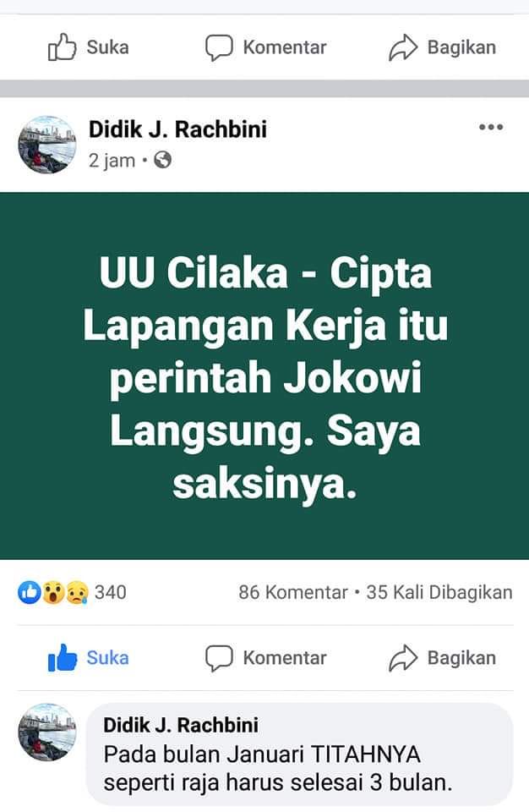
Task: Click the share arrow icon on top post
Action: click(403, 47)
